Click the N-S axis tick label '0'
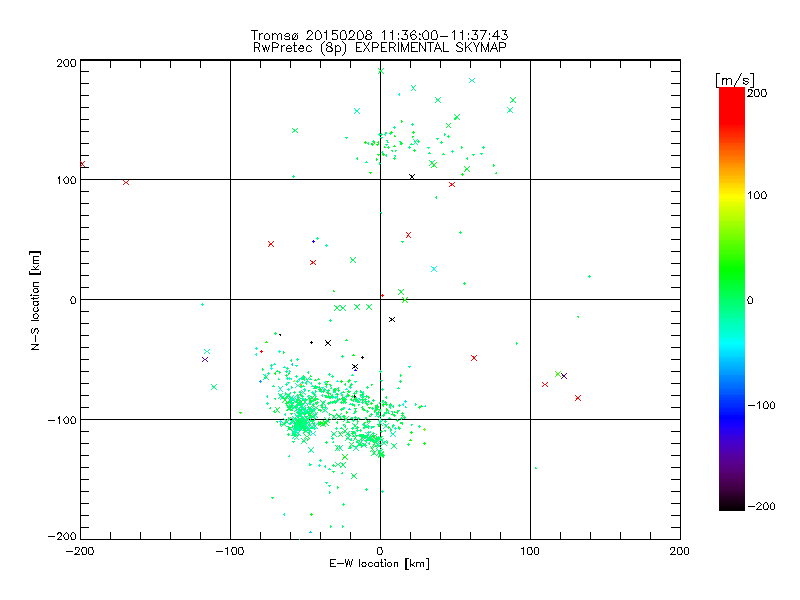Image resolution: width=800 pixels, height=600 pixels. (73, 300)
